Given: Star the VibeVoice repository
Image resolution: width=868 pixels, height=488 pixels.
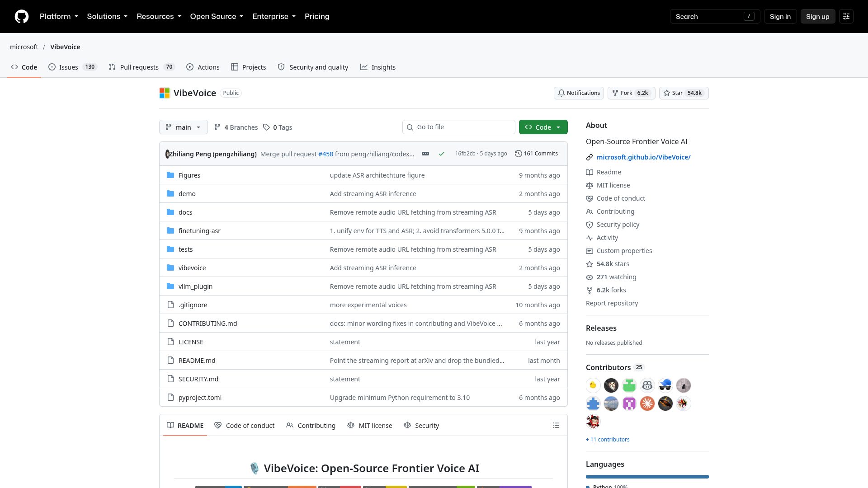Looking at the screenshot, I should pos(684,93).
